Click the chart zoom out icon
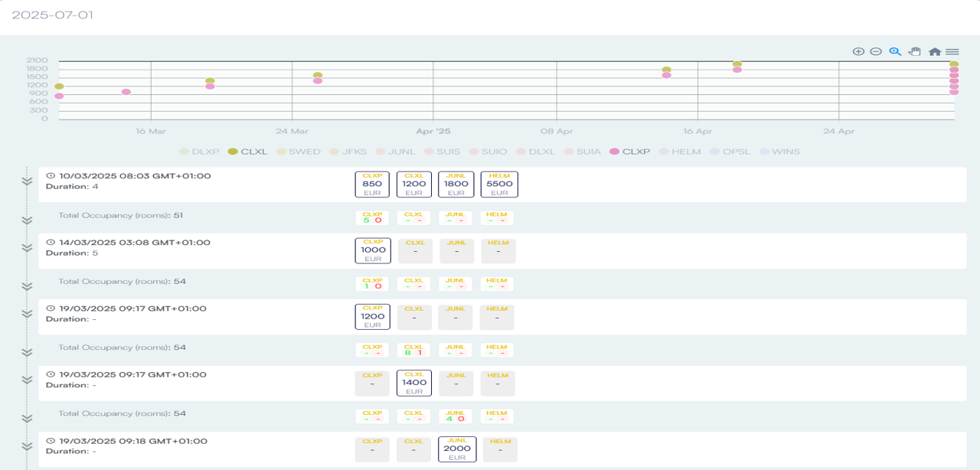The width and height of the screenshot is (980, 470). click(876, 51)
